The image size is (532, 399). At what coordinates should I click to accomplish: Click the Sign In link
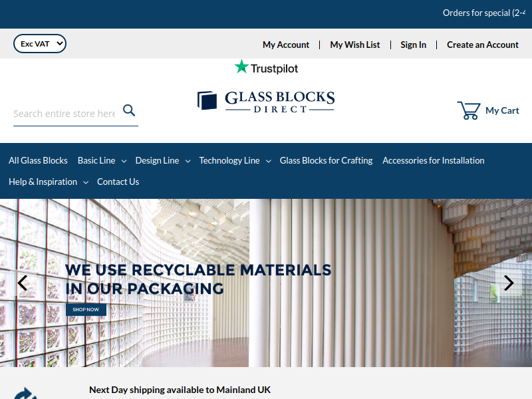click(x=413, y=45)
